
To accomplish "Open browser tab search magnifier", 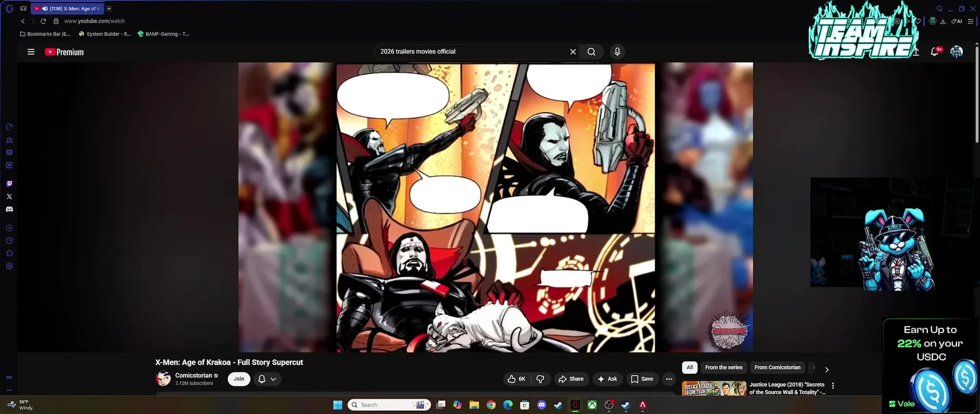I will point(939,9).
